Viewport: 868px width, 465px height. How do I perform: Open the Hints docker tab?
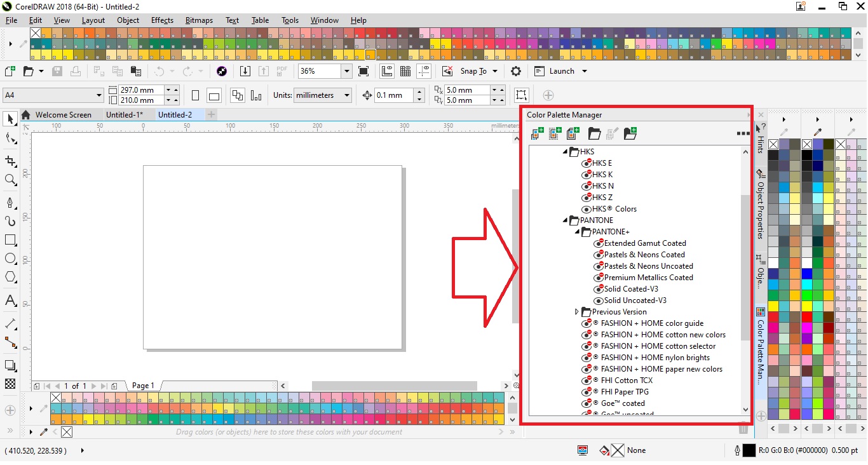[x=761, y=138]
